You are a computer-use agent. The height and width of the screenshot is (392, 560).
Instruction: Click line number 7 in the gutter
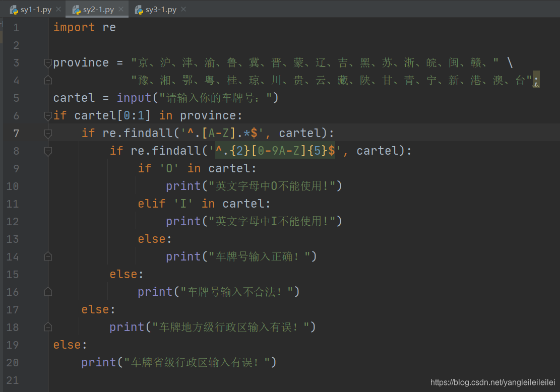[x=16, y=134]
